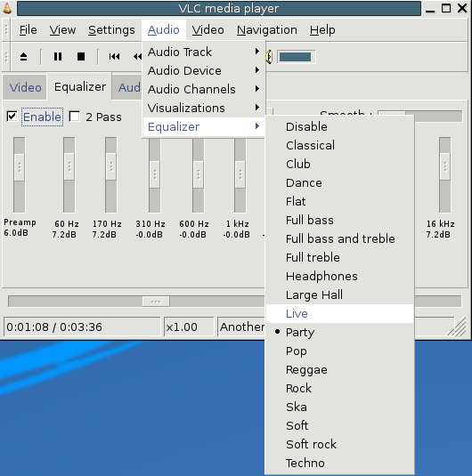Select the Large Hall preset
This screenshot has width=472, height=476.
coord(339,295)
